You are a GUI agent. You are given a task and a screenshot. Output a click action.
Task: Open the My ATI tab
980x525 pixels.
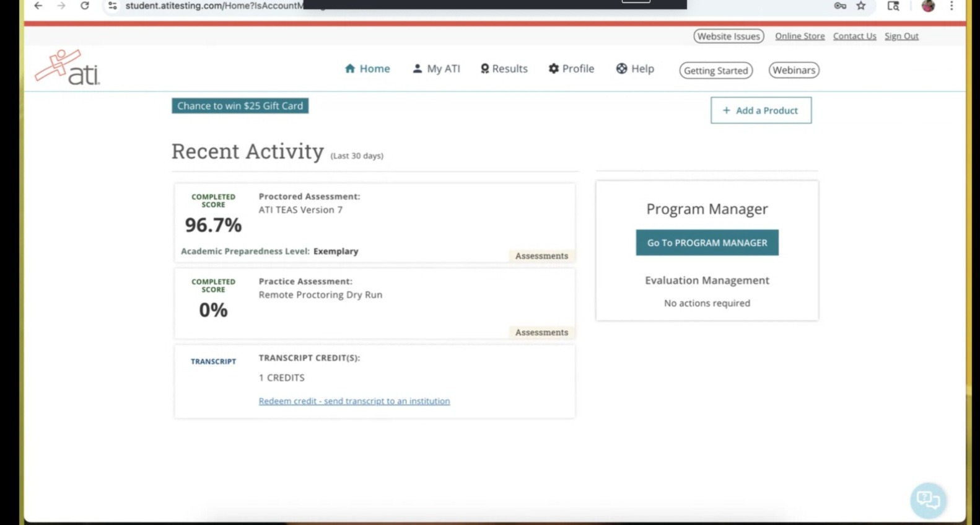tap(437, 69)
